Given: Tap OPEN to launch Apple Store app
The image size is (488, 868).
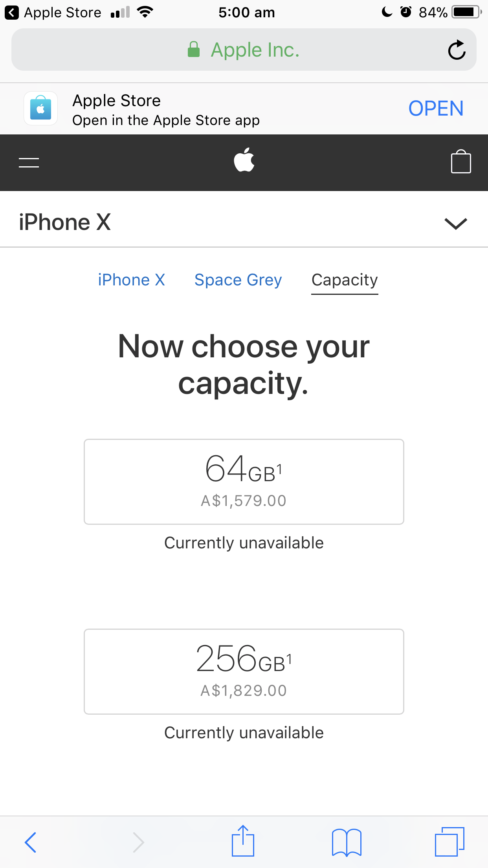Looking at the screenshot, I should coord(436,108).
